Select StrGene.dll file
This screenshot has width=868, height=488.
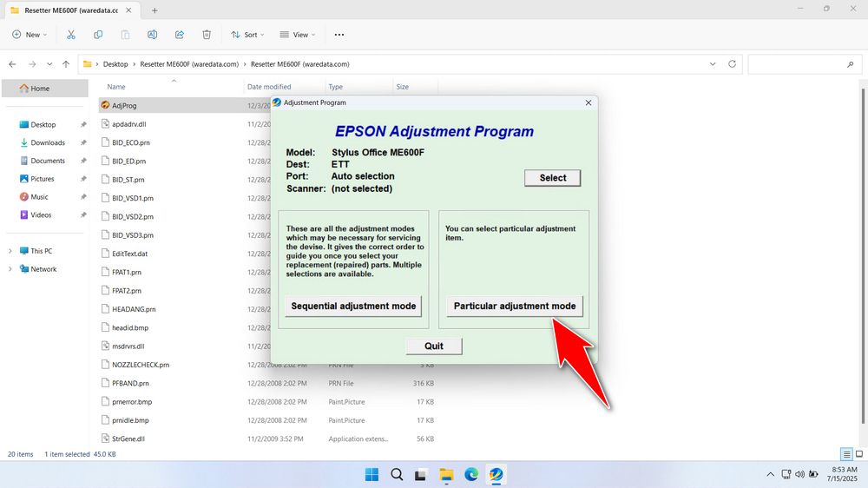coord(128,439)
